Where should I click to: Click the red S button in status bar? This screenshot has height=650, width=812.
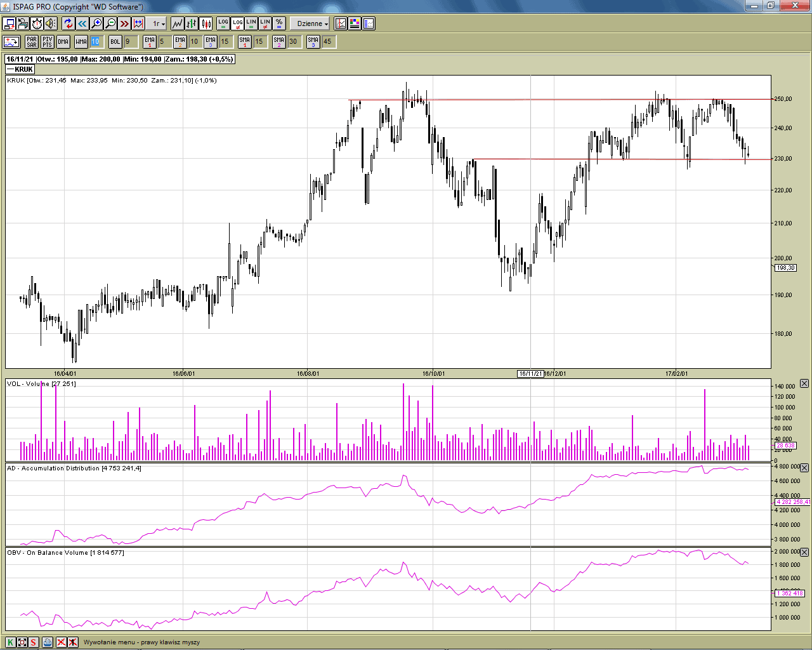pos(33,642)
